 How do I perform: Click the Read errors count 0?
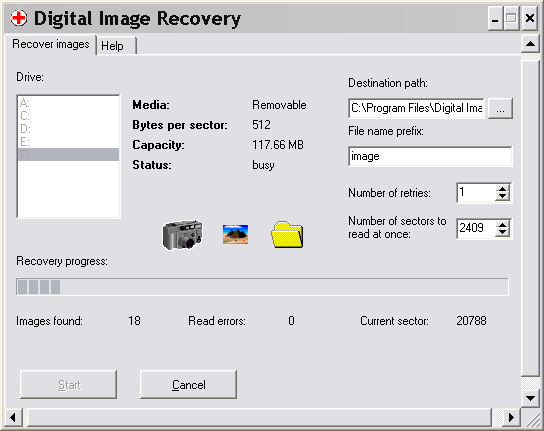[x=291, y=321]
